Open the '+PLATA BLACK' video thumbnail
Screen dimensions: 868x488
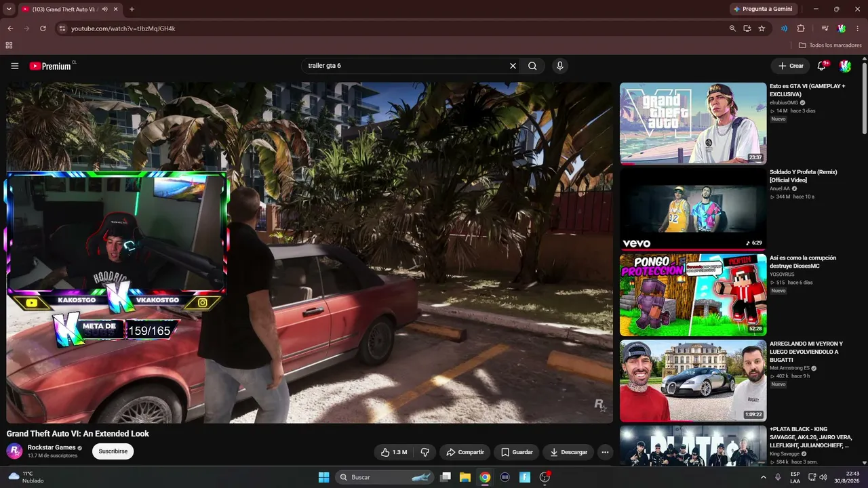(x=693, y=446)
